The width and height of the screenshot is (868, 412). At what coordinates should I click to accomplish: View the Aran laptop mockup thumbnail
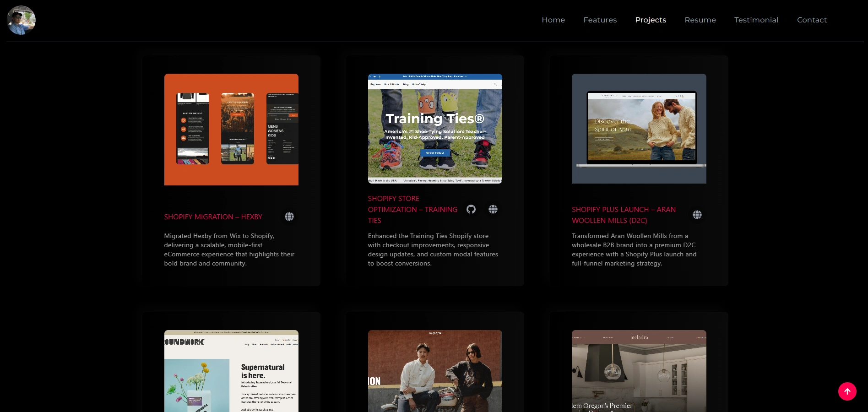click(639, 129)
